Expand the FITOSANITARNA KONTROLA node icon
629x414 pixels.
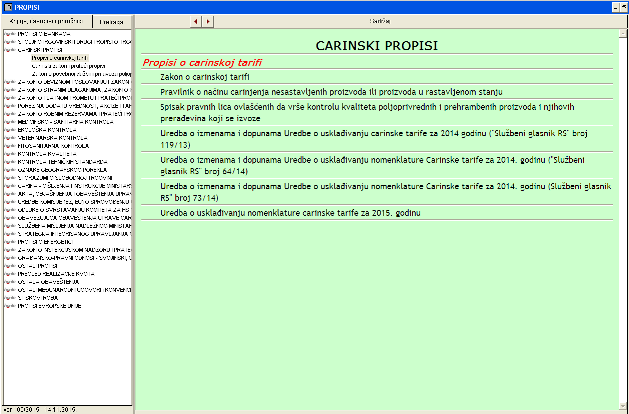click(9, 146)
